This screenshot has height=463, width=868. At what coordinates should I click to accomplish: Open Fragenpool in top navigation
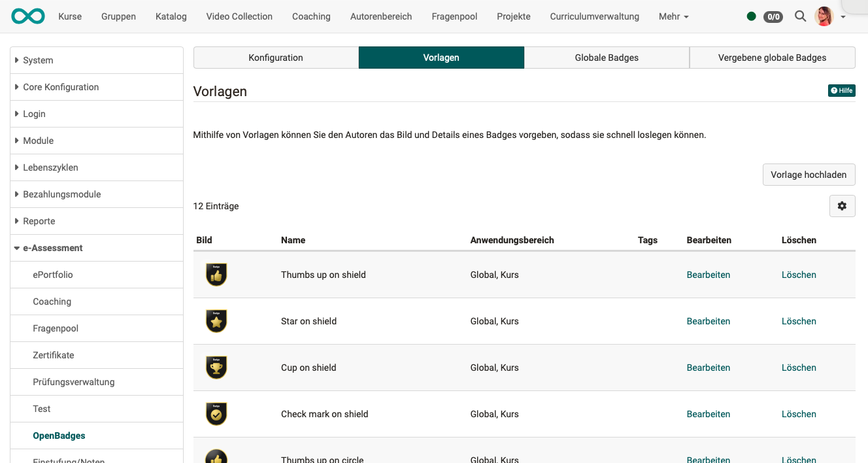pyautogui.click(x=454, y=16)
